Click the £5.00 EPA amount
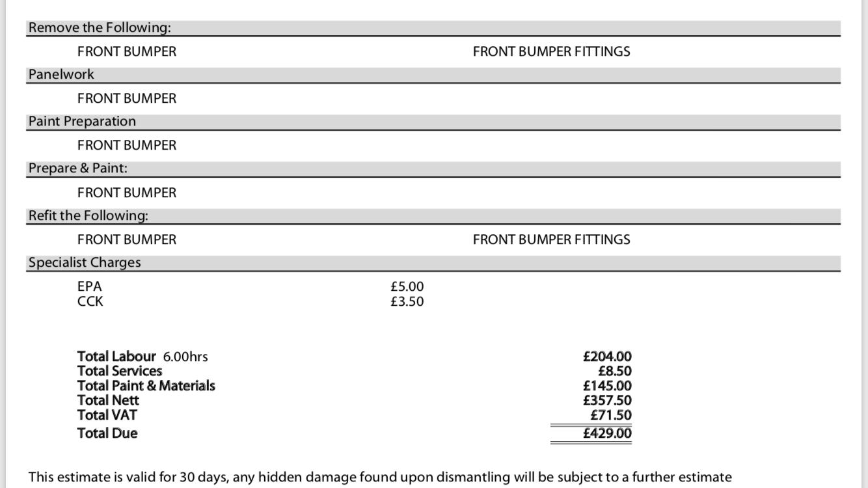 (x=407, y=286)
